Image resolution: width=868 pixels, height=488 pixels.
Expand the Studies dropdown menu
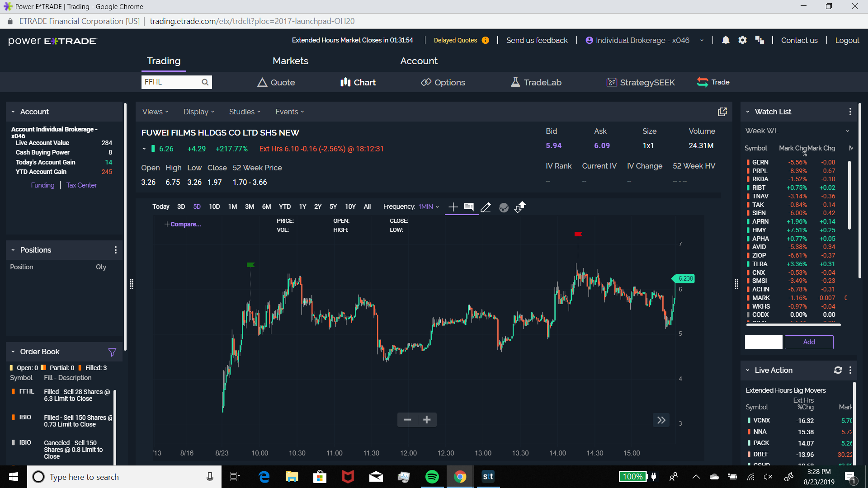click(245, 112)
